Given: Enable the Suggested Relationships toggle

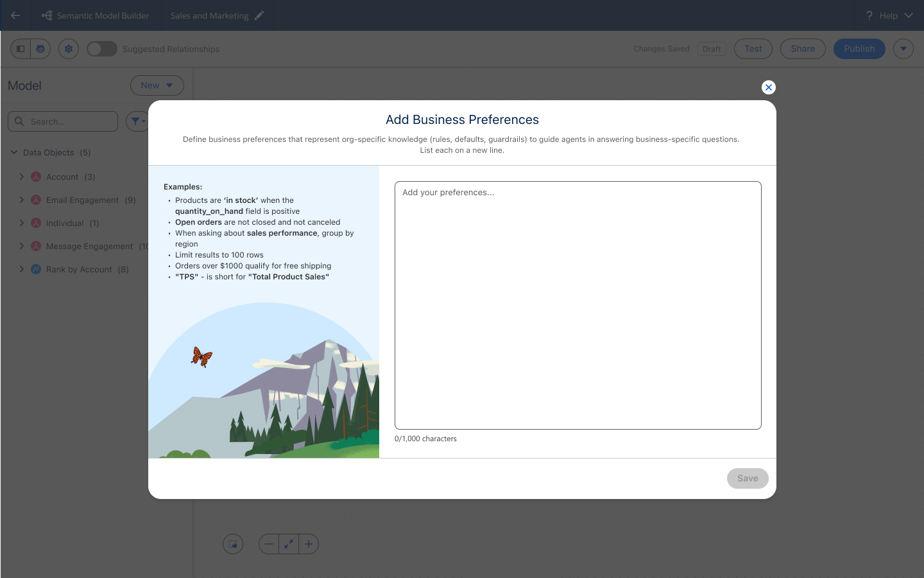Looking at the screenshot, I should tap(102, 49).
